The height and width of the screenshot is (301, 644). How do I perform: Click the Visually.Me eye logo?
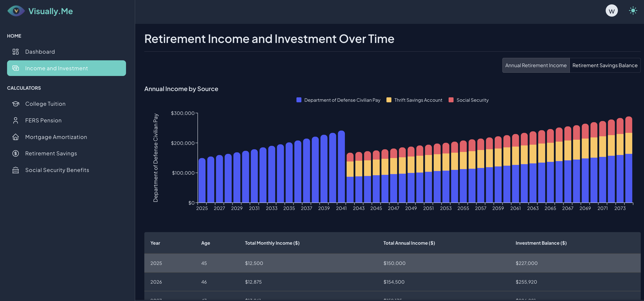(16, 11)
